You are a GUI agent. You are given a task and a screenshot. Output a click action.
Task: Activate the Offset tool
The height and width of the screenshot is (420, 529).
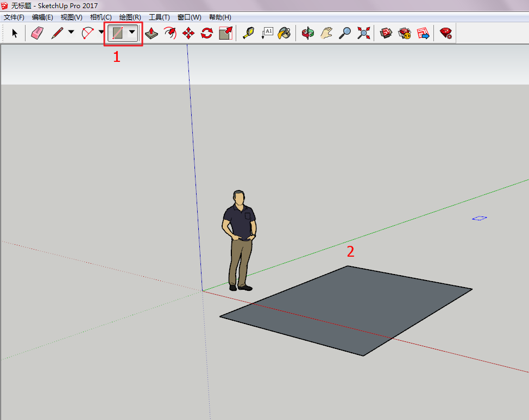click(170, 34)
